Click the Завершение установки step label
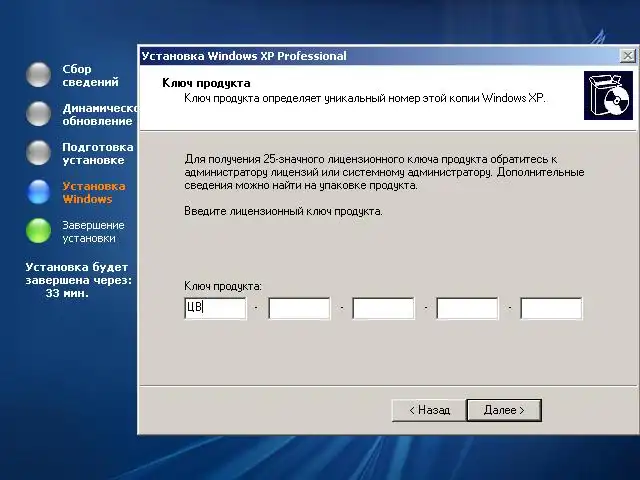The width and height of the screenshot is (640, 480). tap(93, 231)
